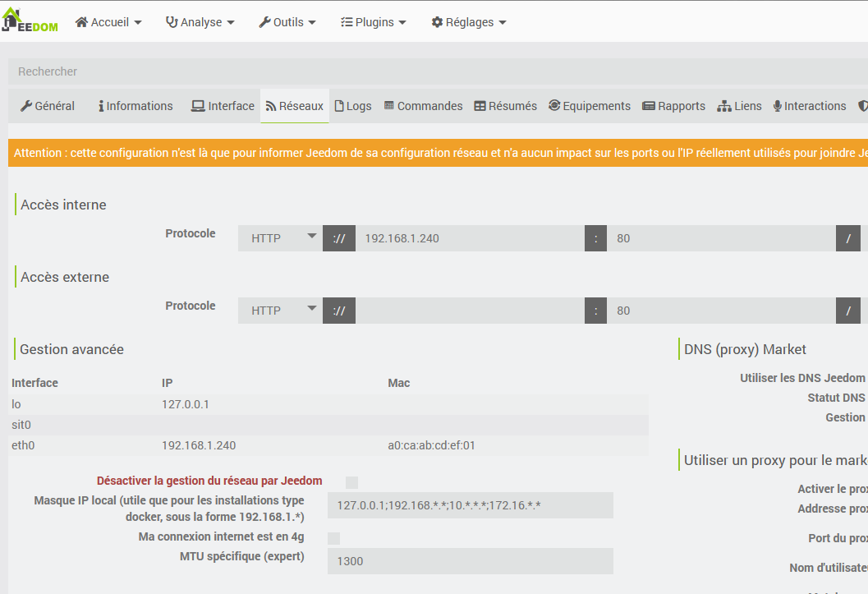The width and height of the screenshot is (868, 594).
Task: Open the Interactions microphone tab
Action: pos(810,106)
